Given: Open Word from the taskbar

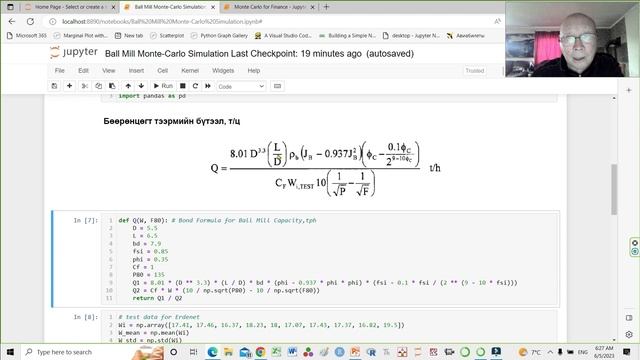Looking at the screenshot, I should (x=292, y=352).
